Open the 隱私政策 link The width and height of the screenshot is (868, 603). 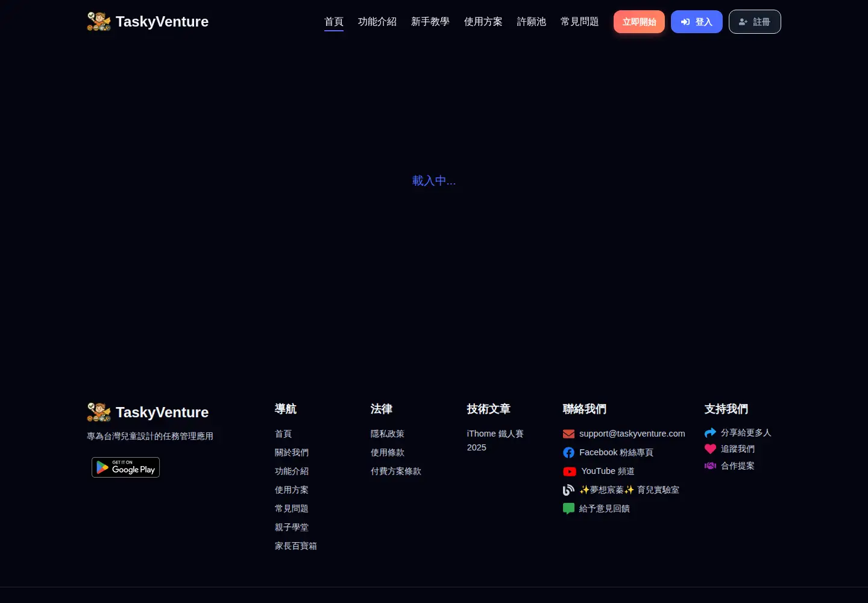388,434
